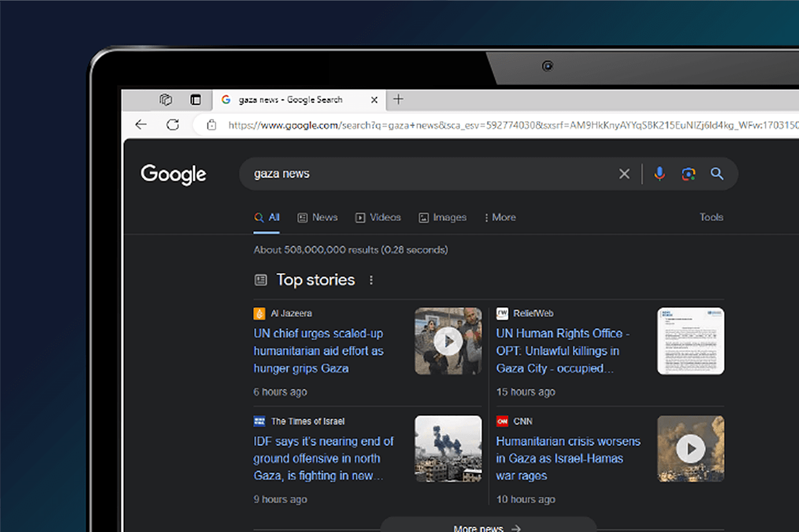Click the ReliefWeb source icon
The image size is (799, 532).
(502, 313)
